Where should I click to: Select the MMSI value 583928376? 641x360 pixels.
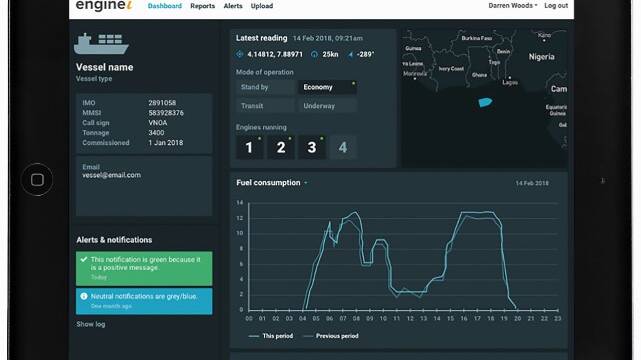pyautogui.click(x=166, y=113)
